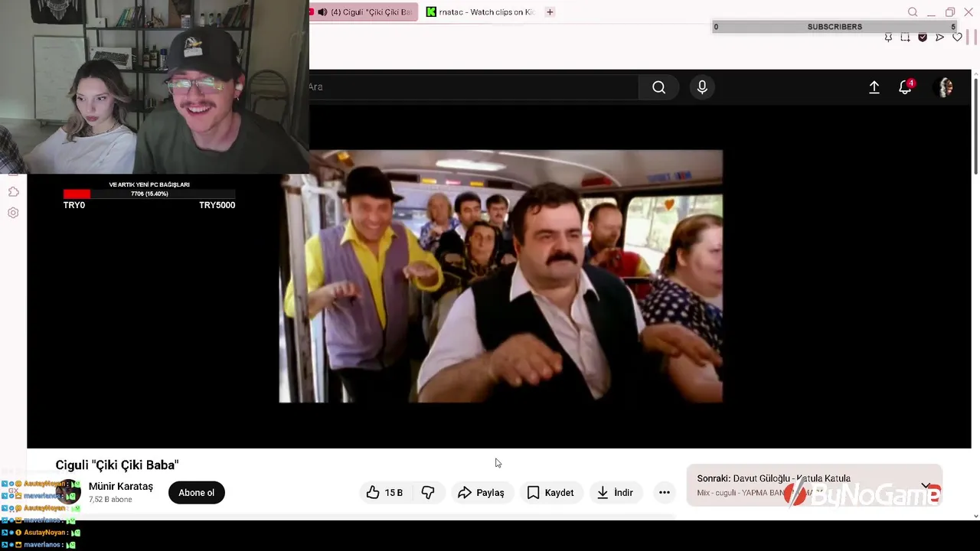Open the YouTube upload (create) icon
The width and height of the screenshot is (980, 551).
click(874, 87)
